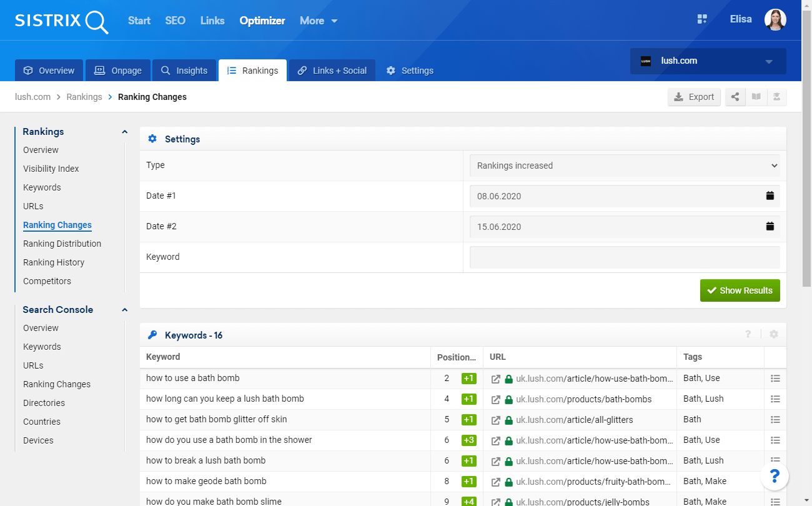Open external link for 'how to make geode bath bomb'
The image size is (812, 506).
496,482
